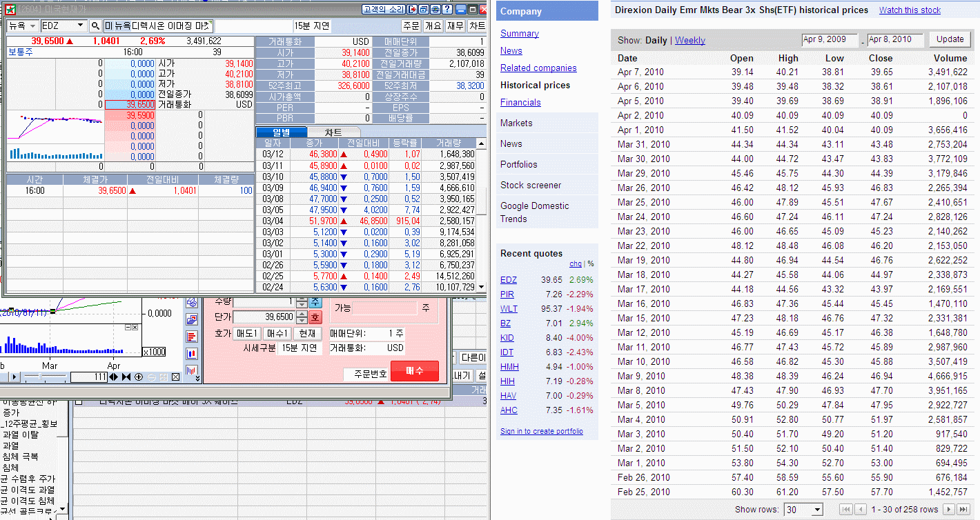Open the Weekly prices link
The width and height of the screenshot is (980, 520).
(689, 40)
